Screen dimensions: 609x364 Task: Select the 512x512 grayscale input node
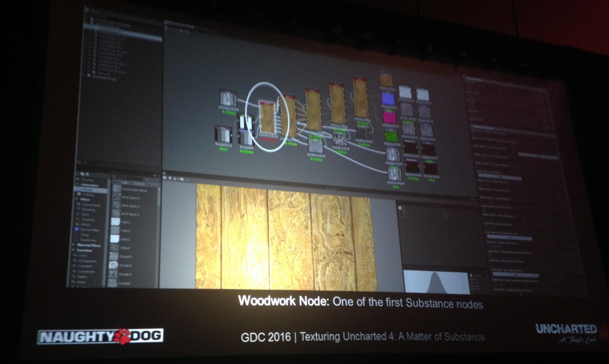tap(223, 134)
